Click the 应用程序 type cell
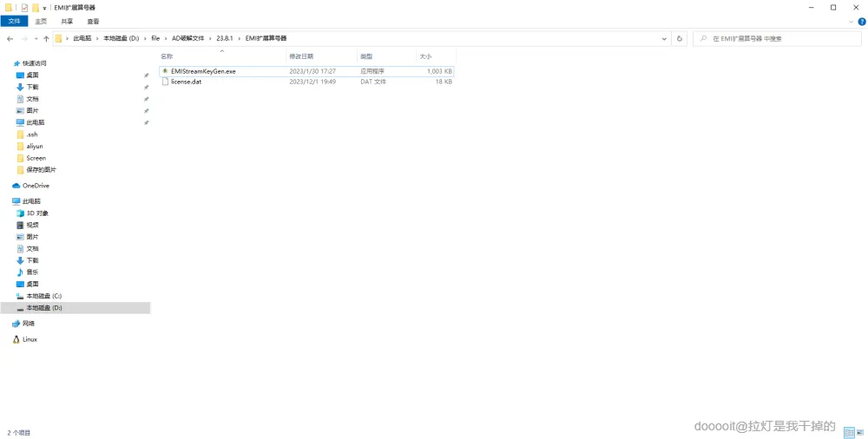Image resolution: width=868 pixels, height=439 pixels. click(x=372, y=71)
